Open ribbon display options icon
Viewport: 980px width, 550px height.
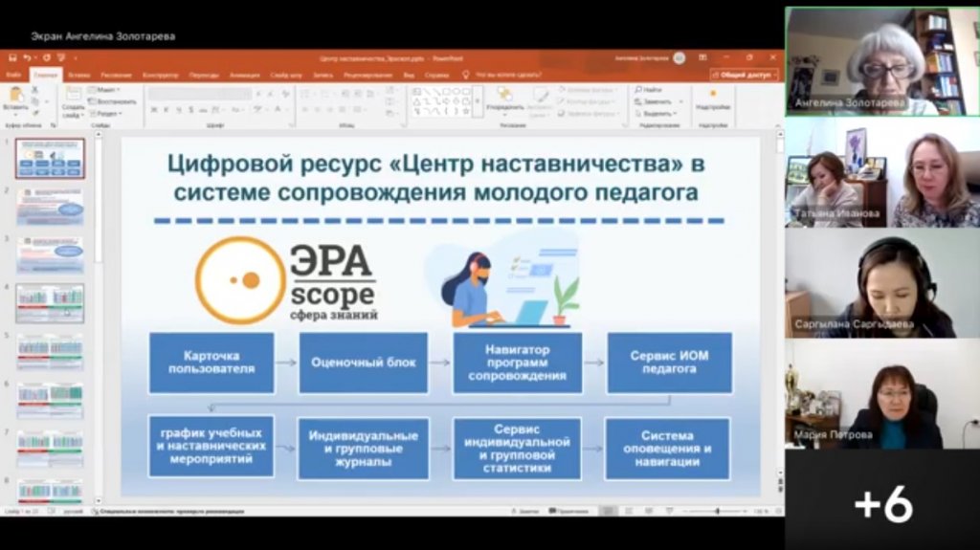[x=703, y=58]
